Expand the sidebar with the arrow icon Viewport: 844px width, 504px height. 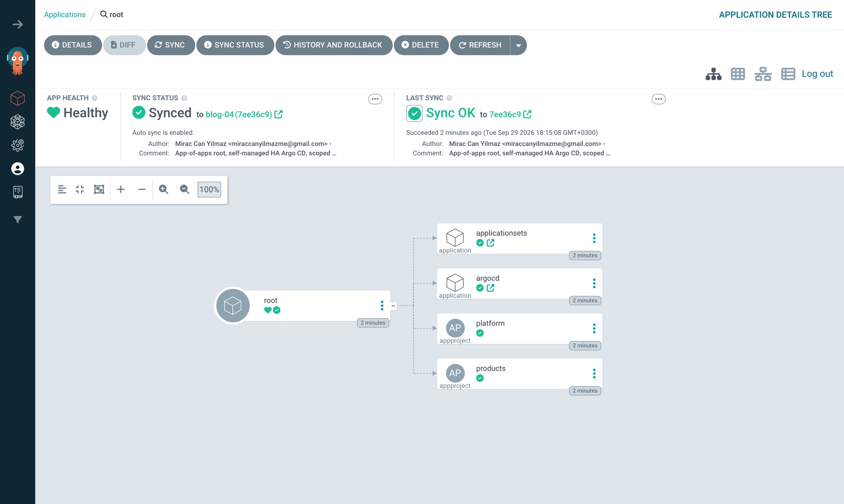click(x=17, y=24)
